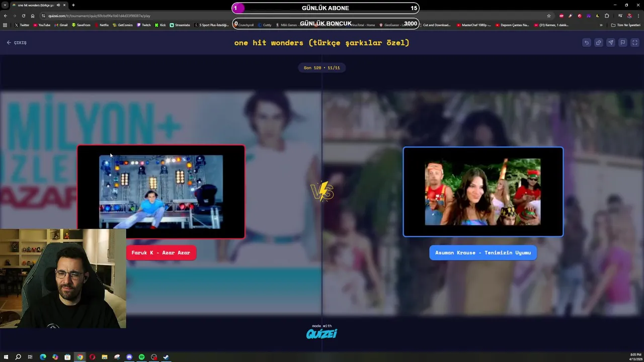Image resolution: width=644 pixels, height=362 pixels.
Task: Bookmark this page with the star icon
Action: point(549,16)
